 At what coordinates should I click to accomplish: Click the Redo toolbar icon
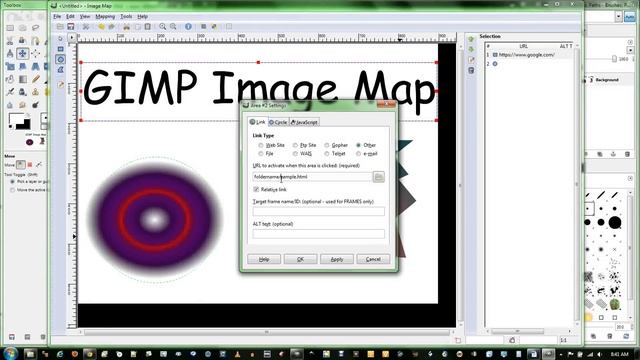[111, 27]
